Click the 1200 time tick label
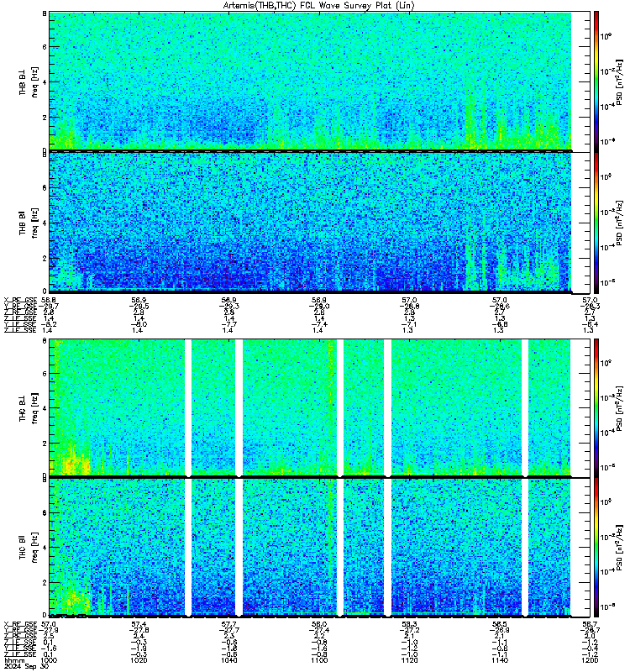The width and height of the screenshot is (630, 672). click(590, 660)
